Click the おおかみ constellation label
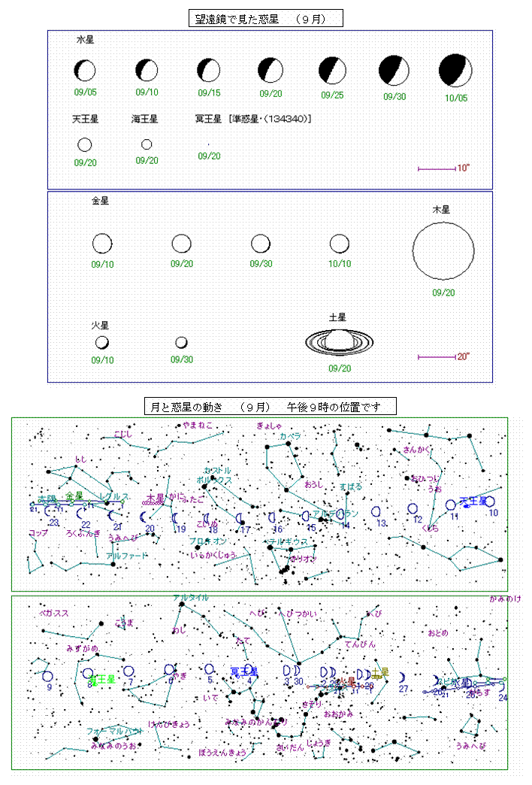Viewport: 532px width, 785px height. (x=338, y=714)
